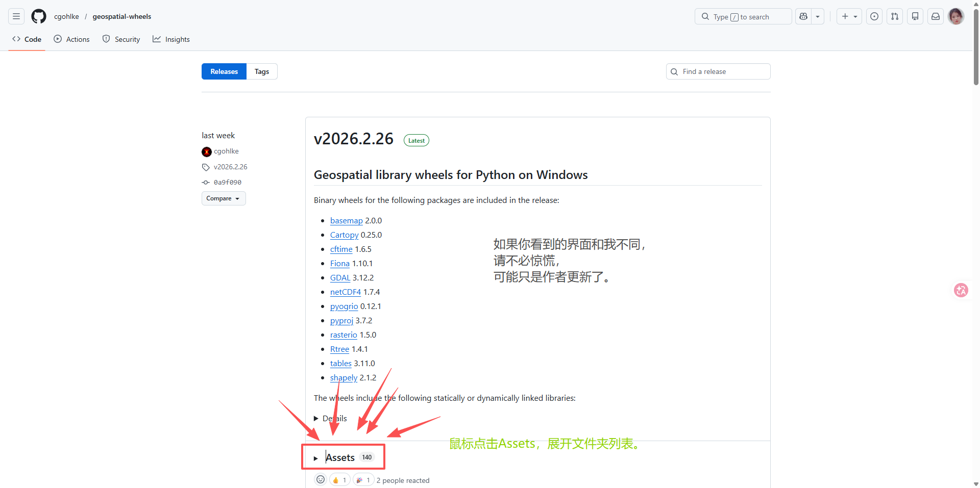Click the 'Type / to search' box
The image size is (980, 488).
tap(743, 16)
